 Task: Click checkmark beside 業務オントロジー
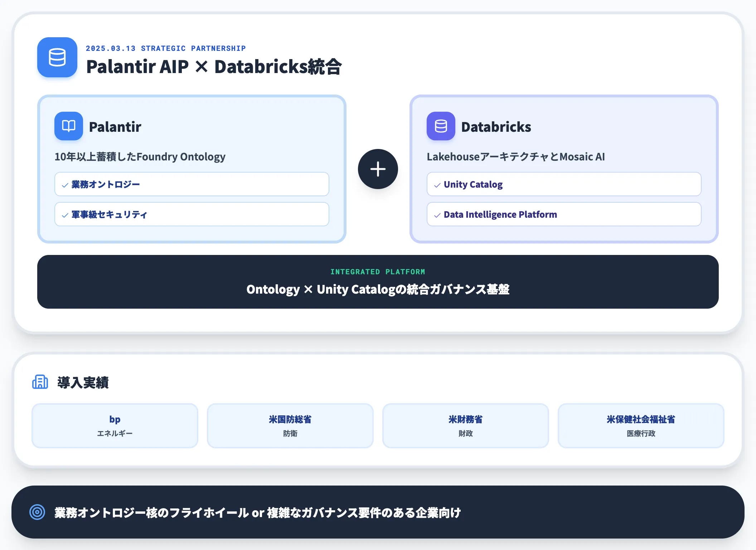65,185
